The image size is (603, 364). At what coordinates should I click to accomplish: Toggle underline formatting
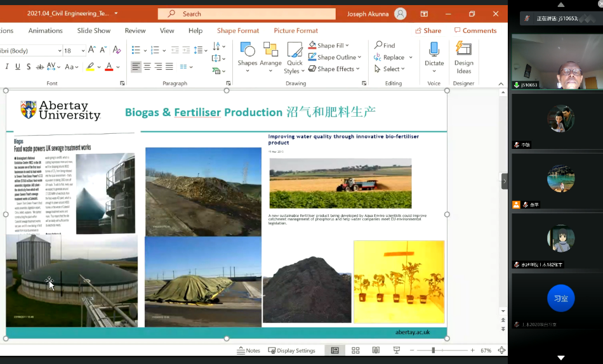[x=18, y=67]
